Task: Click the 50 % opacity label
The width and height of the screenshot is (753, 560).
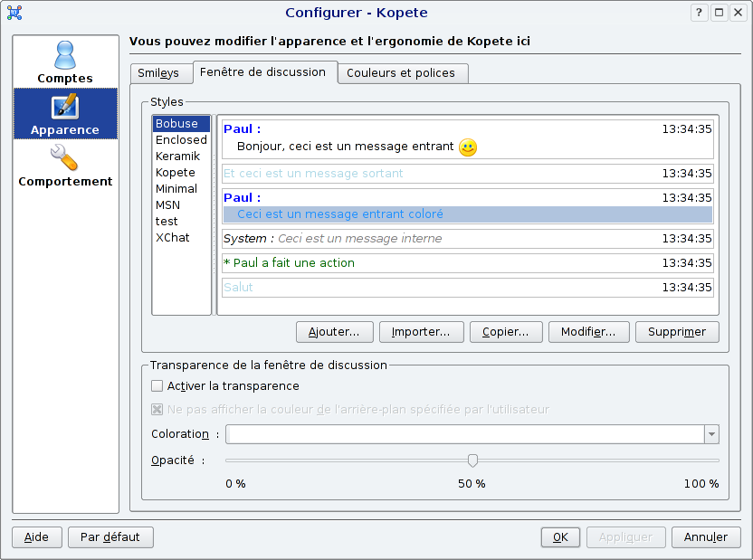Action: click(x=472, y=484)
